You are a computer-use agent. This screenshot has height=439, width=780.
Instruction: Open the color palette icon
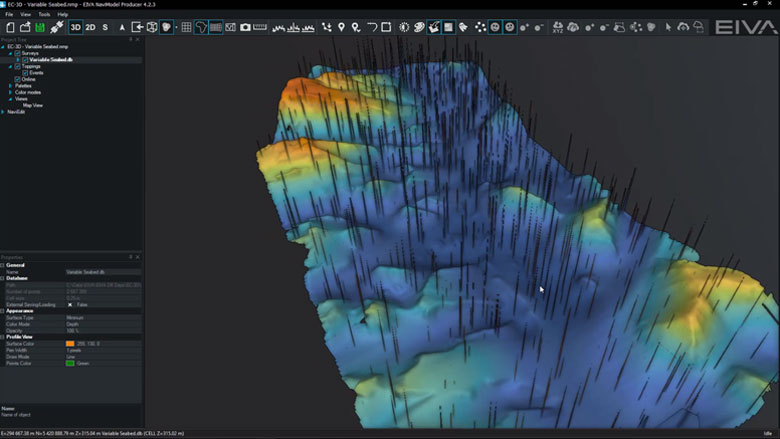[419, 27]
